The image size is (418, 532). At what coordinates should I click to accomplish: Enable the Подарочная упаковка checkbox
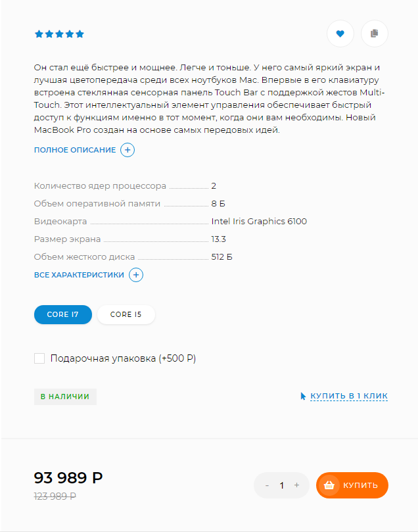[39, 358]
